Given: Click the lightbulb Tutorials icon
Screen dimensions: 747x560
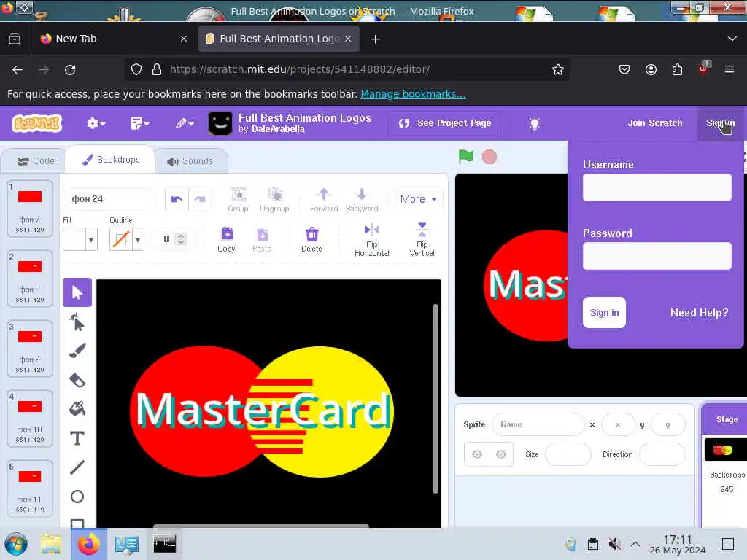Looking at the screenshot, I should (x=535, y=123).
